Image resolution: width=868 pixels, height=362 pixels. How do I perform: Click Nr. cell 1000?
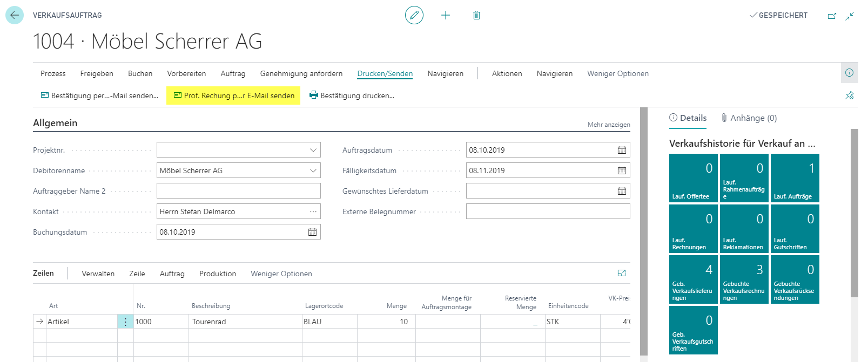(161, 322)
